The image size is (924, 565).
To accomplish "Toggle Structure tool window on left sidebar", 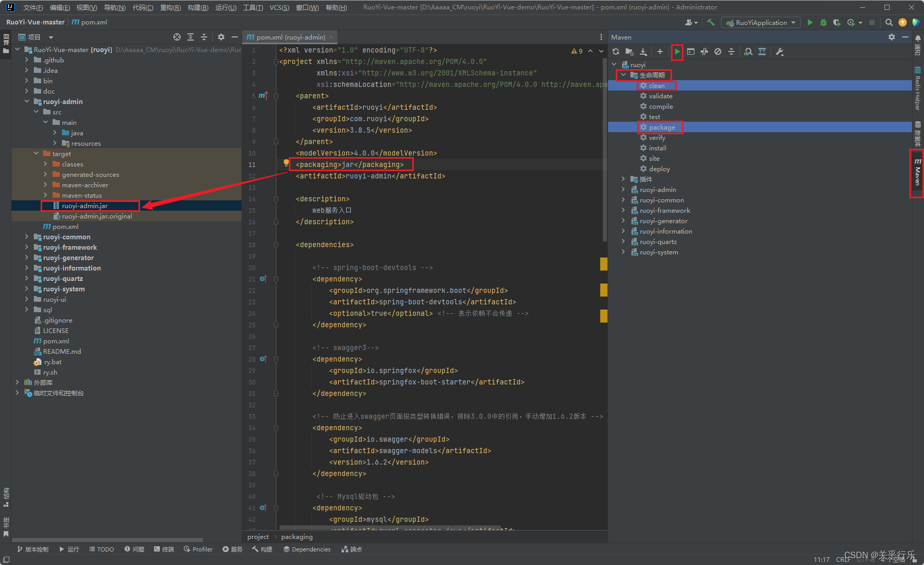I will (6, 497).
